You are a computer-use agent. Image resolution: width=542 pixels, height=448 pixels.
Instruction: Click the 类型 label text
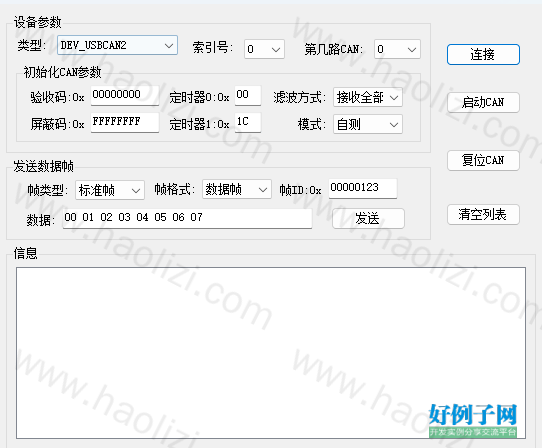(31, 45)
